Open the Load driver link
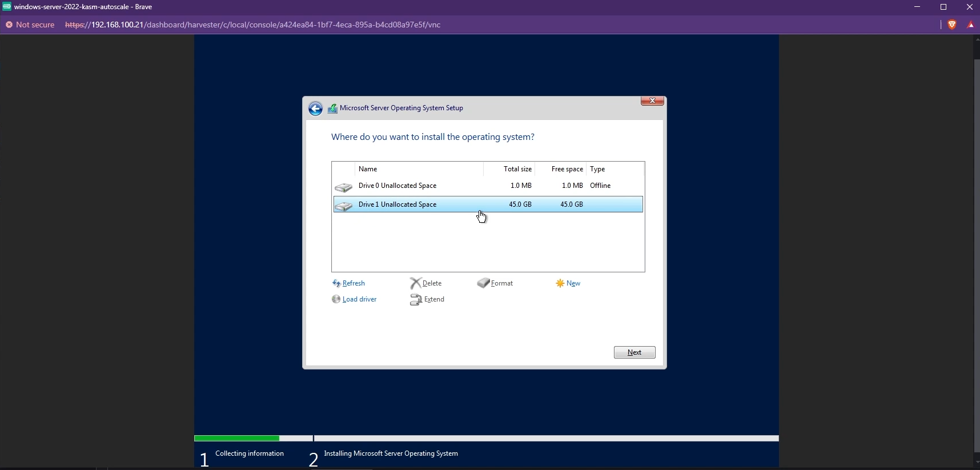 pyautogui.click(x=359, y=299)
